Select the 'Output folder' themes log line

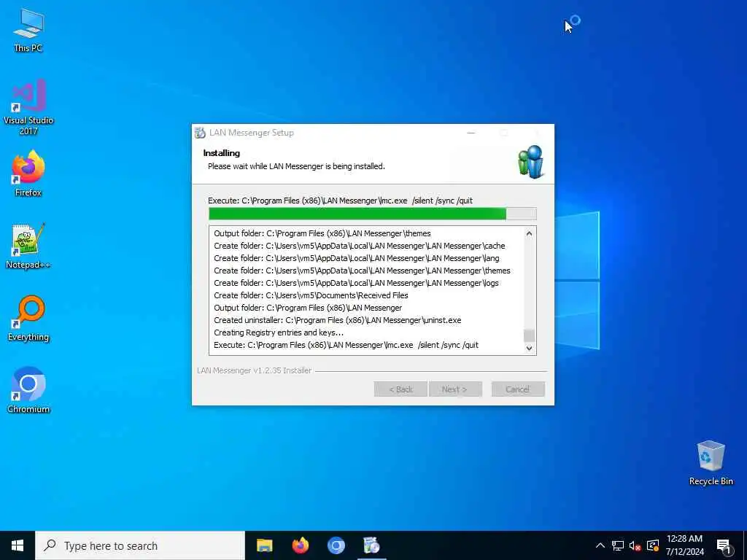click(322, 233)
